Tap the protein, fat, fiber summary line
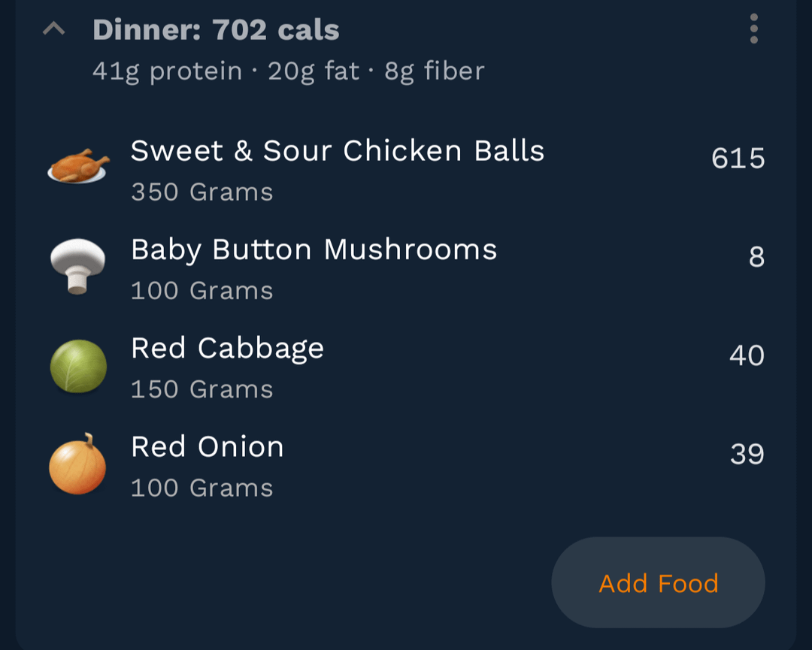Screen dimensions: 812x650 pyautogui.click(x=288, y=71)
